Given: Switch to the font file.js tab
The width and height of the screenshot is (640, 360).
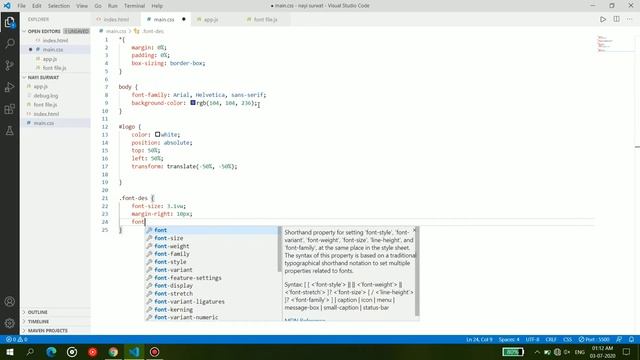Looking at the screenshot, I should [265, 19].
